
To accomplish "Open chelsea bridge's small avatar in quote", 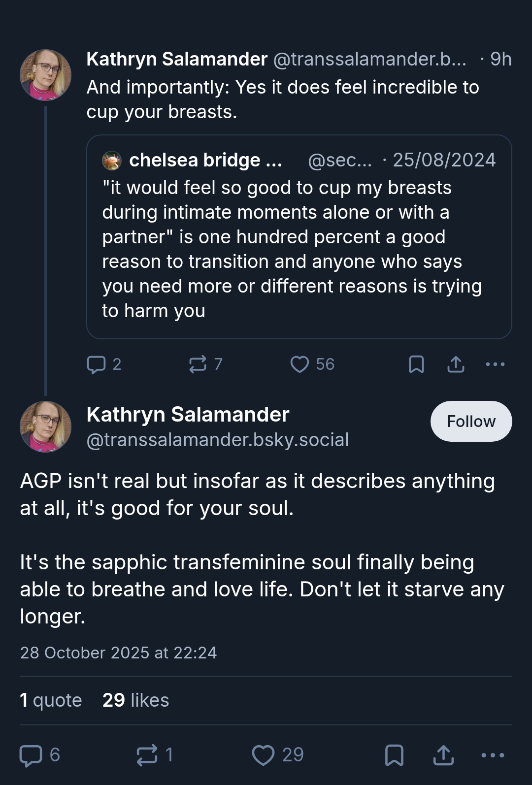I will (112, 161).
